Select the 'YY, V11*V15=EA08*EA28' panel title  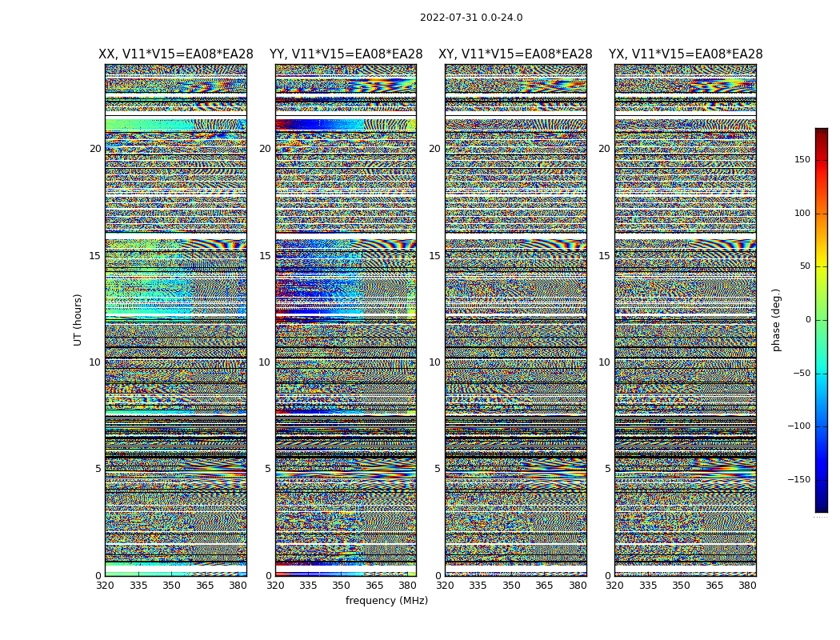coord(346,54)
